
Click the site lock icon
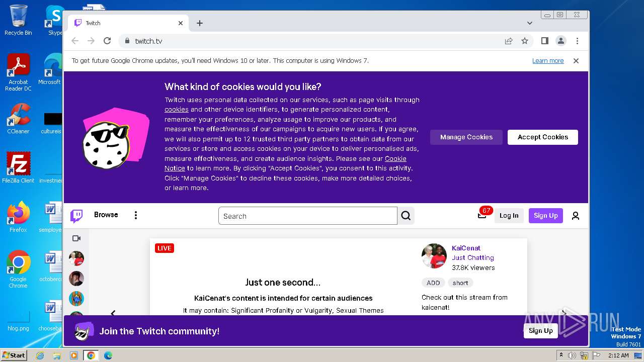[127, 41]
